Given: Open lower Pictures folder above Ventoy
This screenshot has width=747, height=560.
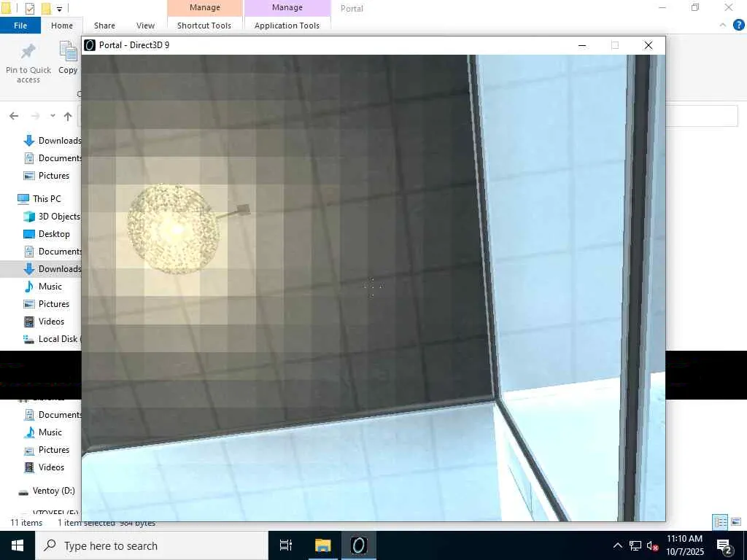Looking at the screenshot, I should tap(46, 450).
